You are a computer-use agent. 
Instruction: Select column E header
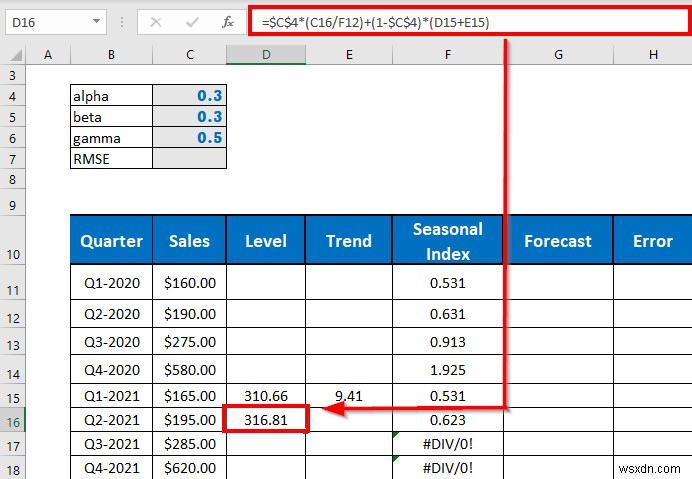tap(349, 55)
